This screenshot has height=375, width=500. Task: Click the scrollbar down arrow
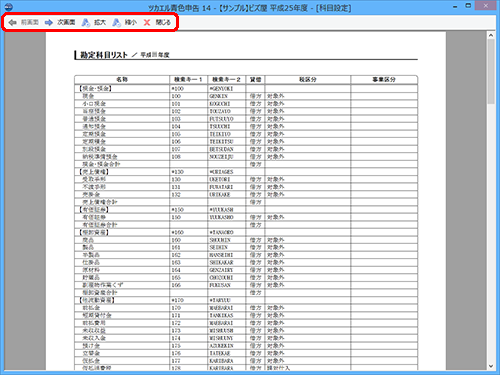pyautogui.click(x=491, y=366)
